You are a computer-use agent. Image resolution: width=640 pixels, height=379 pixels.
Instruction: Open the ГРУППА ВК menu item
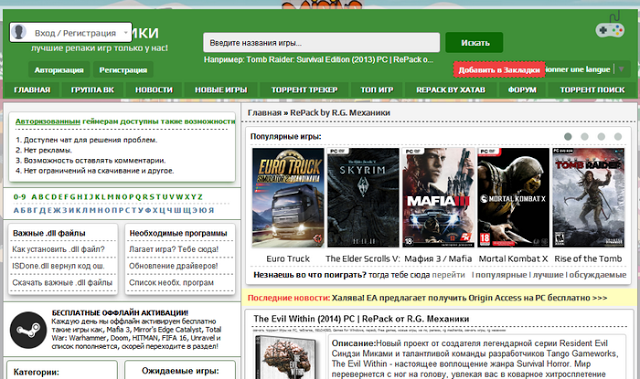point(92,90)
